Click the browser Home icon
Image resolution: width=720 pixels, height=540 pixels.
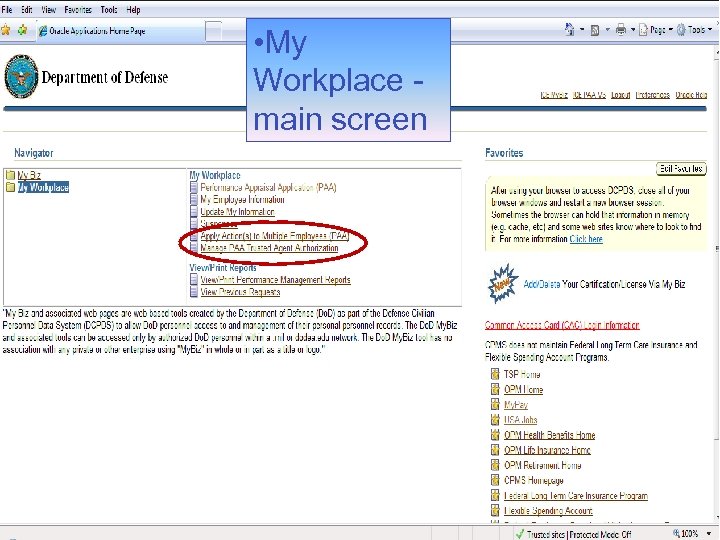570,30
